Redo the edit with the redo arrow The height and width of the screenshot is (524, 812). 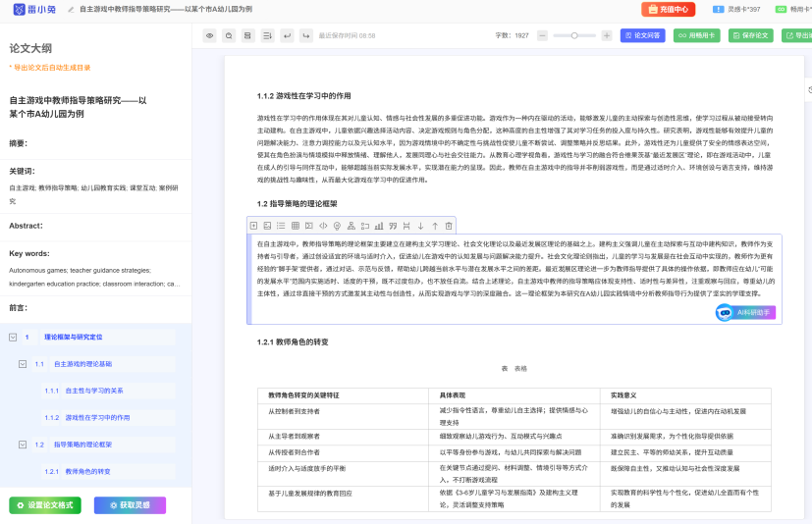(306, 35)
